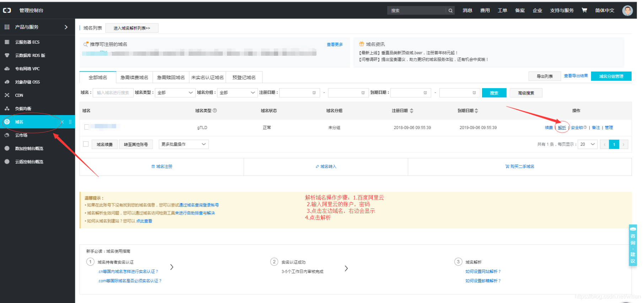Click the Alibaba Cloud logo icon
The width and height of the screenshot is (644, 303).
pos(7,10)
